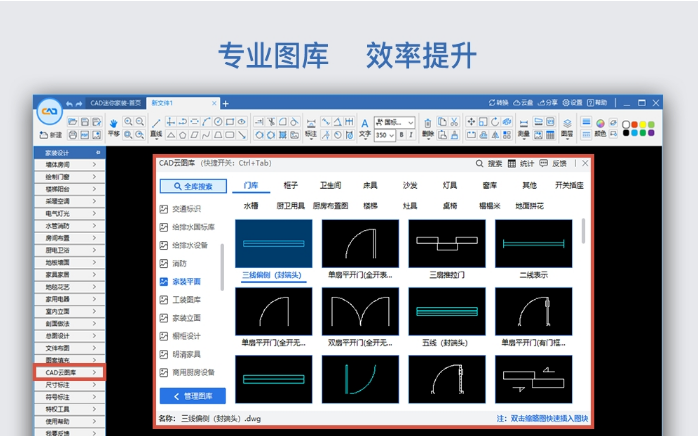Click the undo arrow in title bar

pos(69,103)
